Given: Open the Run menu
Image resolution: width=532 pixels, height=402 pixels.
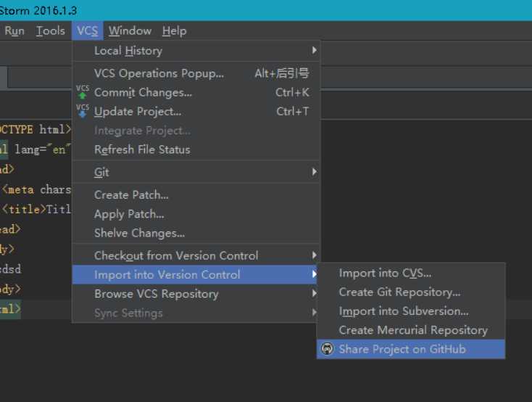Looking at the screenshot, I should point(14,31).
